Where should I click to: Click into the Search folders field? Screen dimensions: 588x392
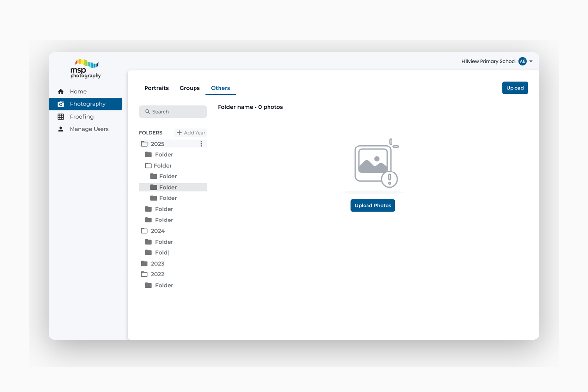tap(173, 112)
